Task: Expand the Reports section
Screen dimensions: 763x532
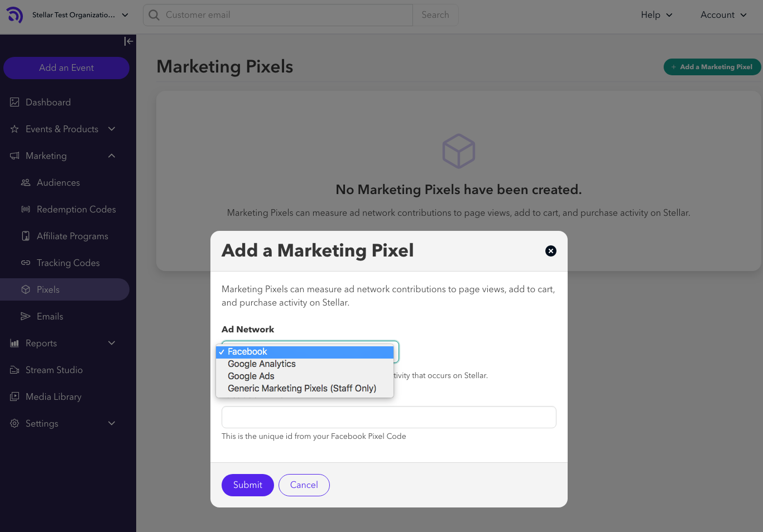Action: point(41,343)
